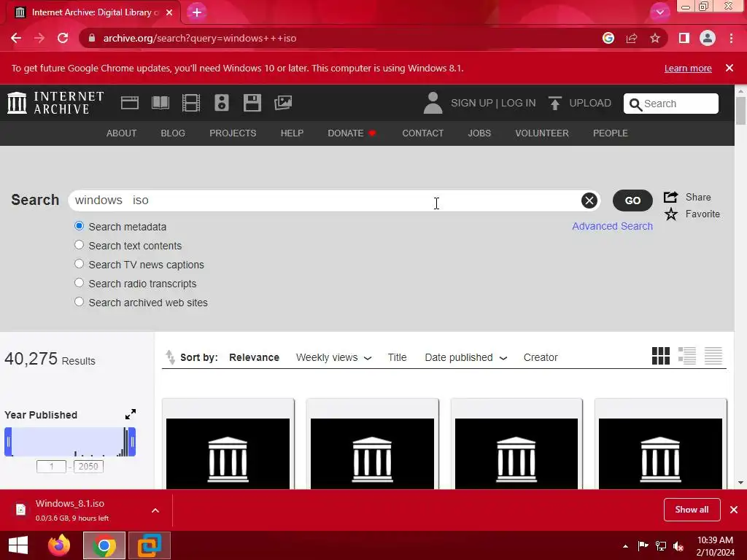Screen dimensions: 747x560
Task: Open the Advanced Search link
Action: (x=612, y=226)
